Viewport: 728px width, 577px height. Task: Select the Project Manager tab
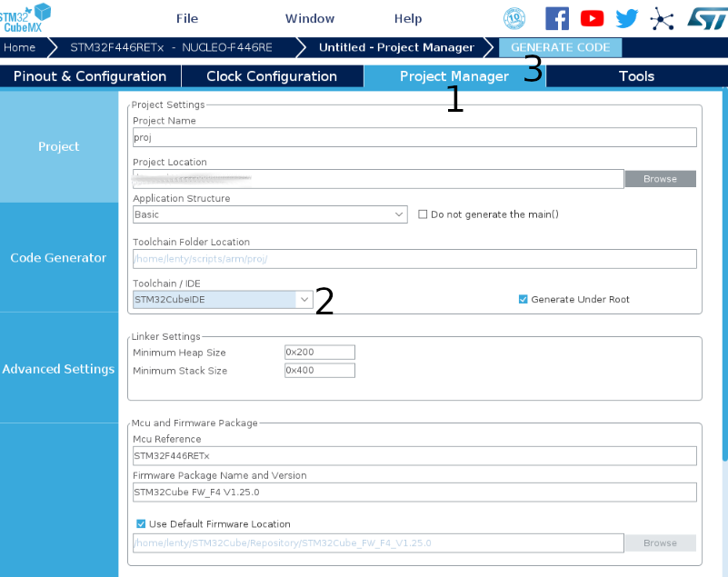pos(454,76)
